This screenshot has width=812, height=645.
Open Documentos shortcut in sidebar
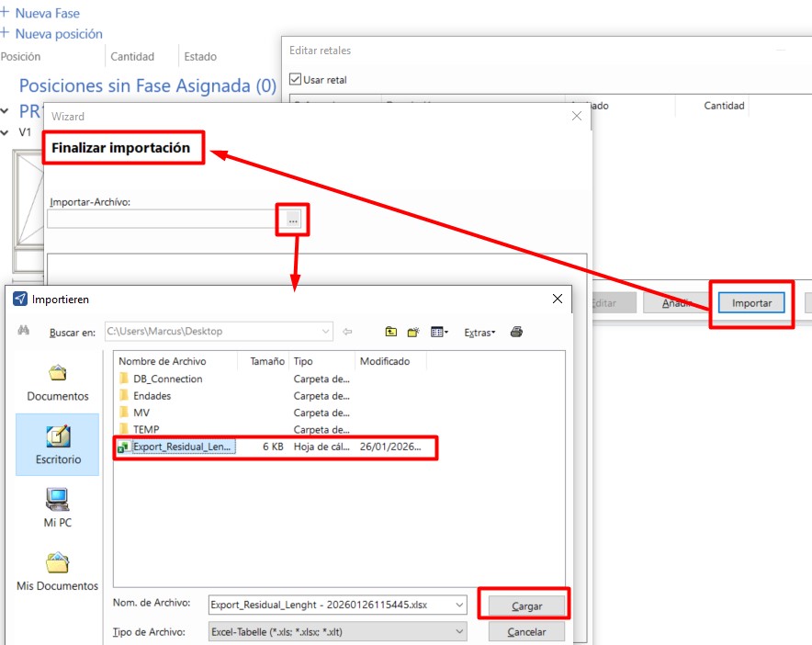click(x=58, y=383)
